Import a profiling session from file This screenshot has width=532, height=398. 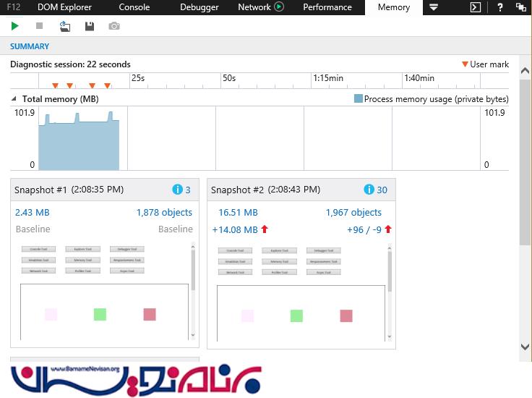point(65,26)
